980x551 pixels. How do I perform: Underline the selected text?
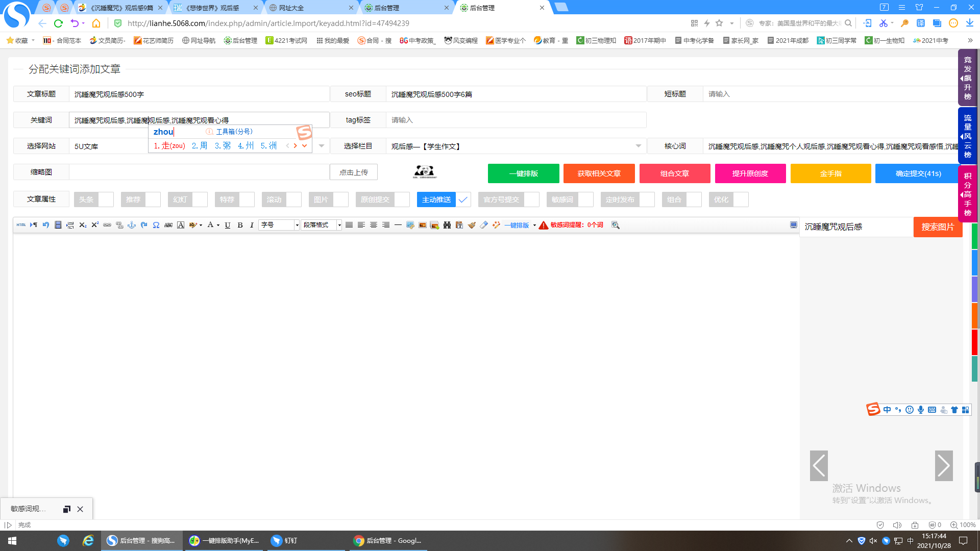click(x=228, y=225)
